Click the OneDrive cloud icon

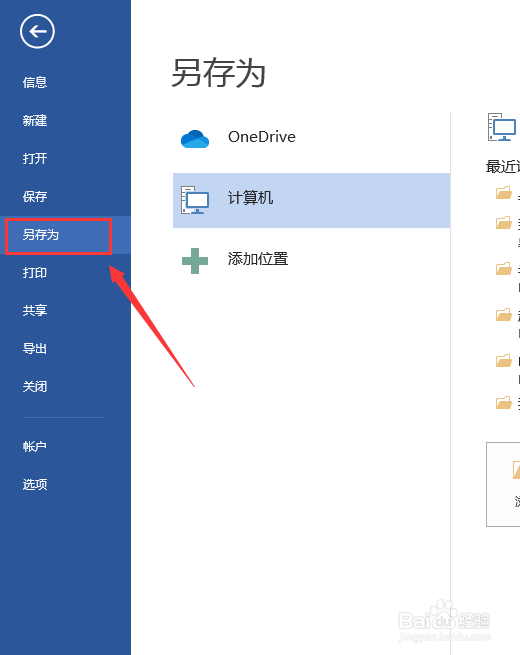(x=195, y=139)
